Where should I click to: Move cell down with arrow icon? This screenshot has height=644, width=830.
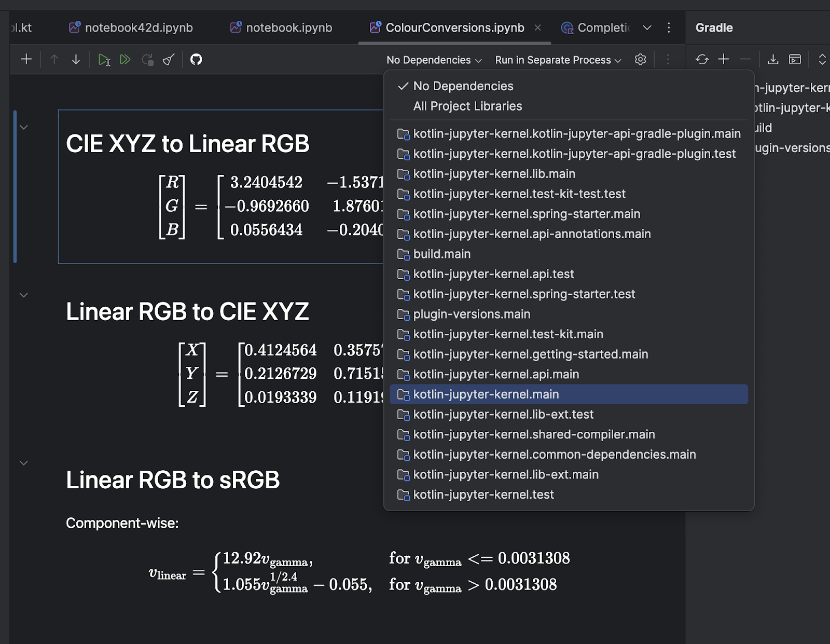76,60
